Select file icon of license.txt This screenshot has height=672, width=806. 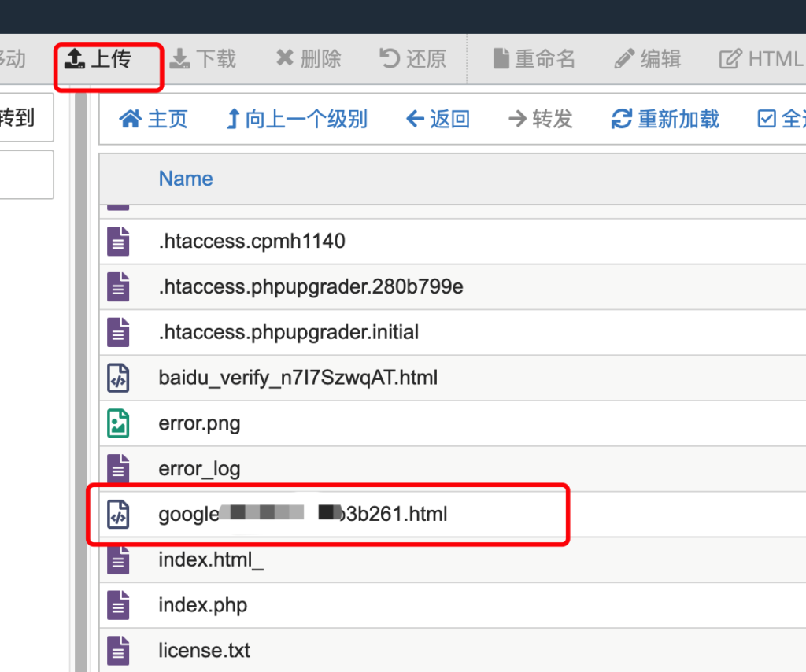118,651
